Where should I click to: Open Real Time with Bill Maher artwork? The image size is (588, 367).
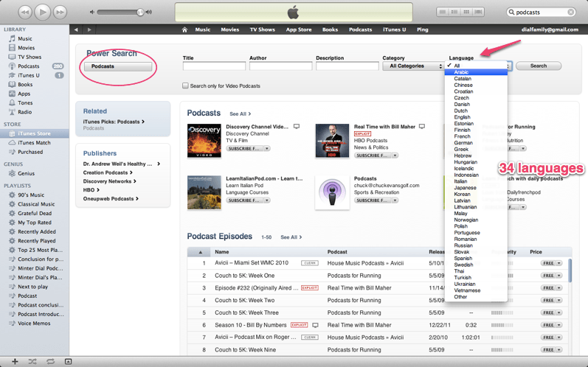pos(332,141)
